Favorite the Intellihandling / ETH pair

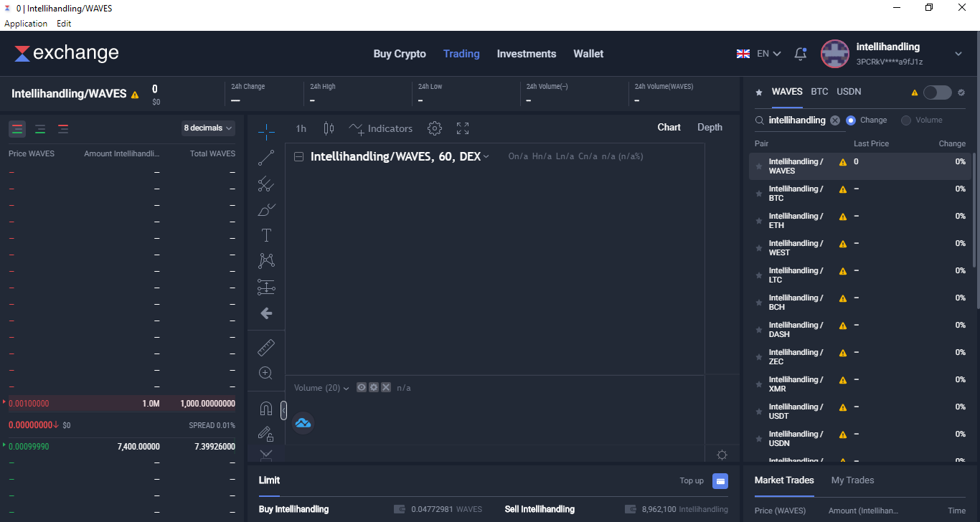tap(759, 221)
